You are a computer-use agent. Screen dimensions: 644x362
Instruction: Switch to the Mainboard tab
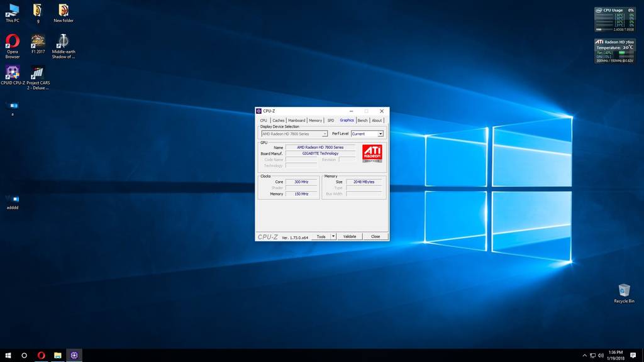[x=297, y=120]
